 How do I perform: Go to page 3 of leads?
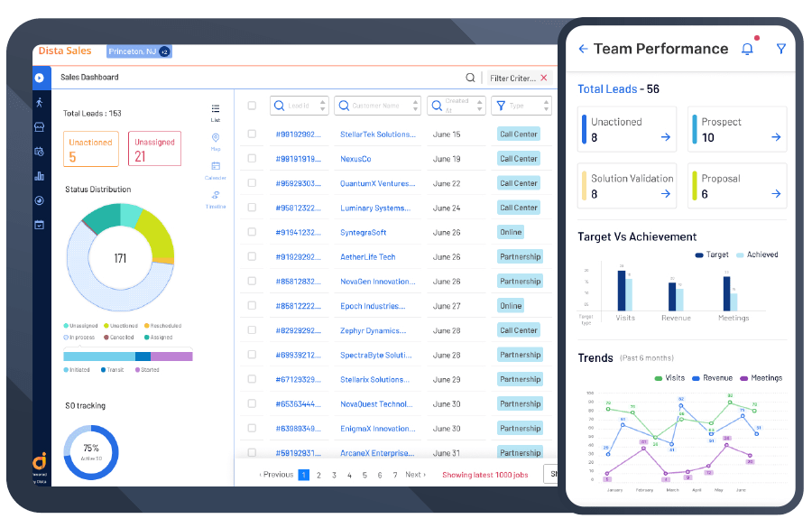tap(334, 475)
